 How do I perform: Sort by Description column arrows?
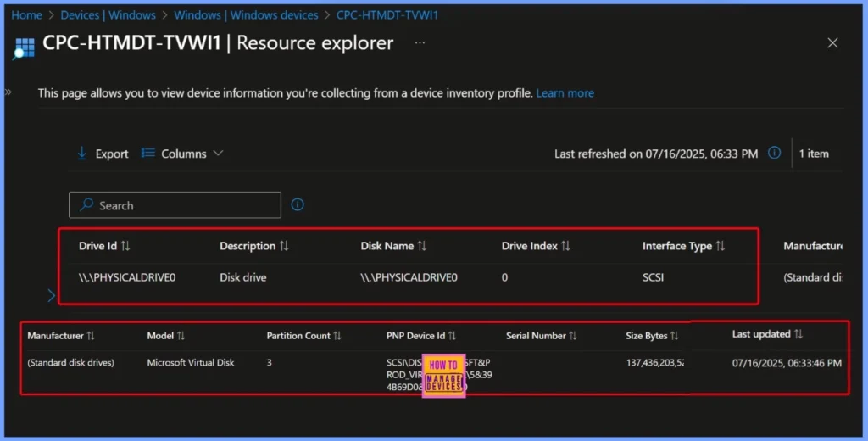284,246
